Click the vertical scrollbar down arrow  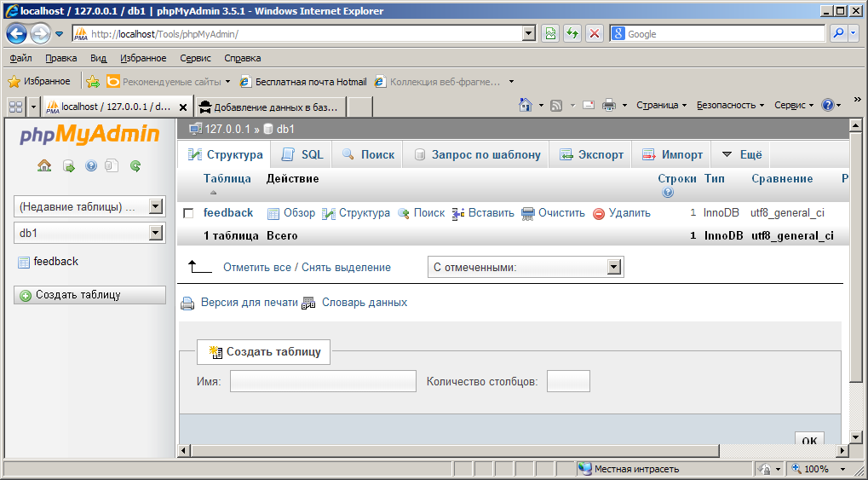(x=856, y=437)
